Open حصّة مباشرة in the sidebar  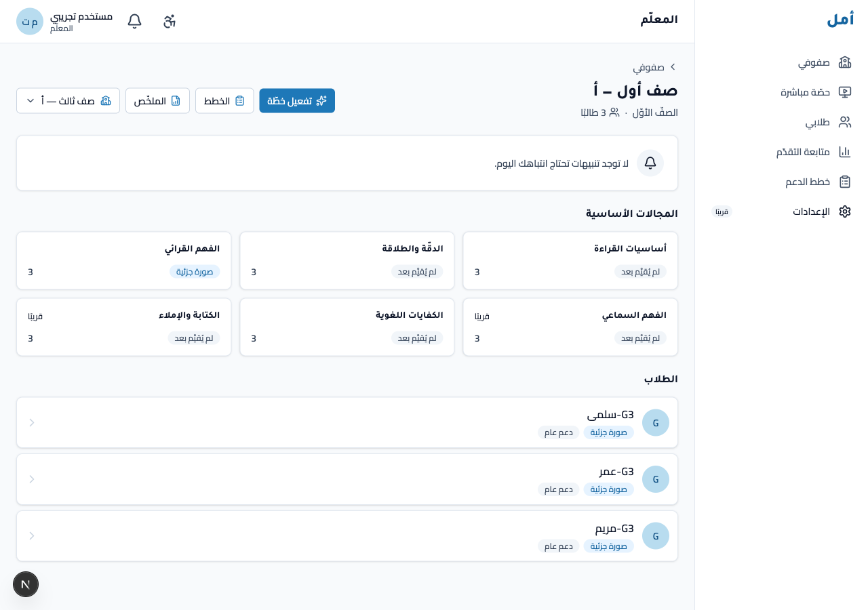coord(781,92)
